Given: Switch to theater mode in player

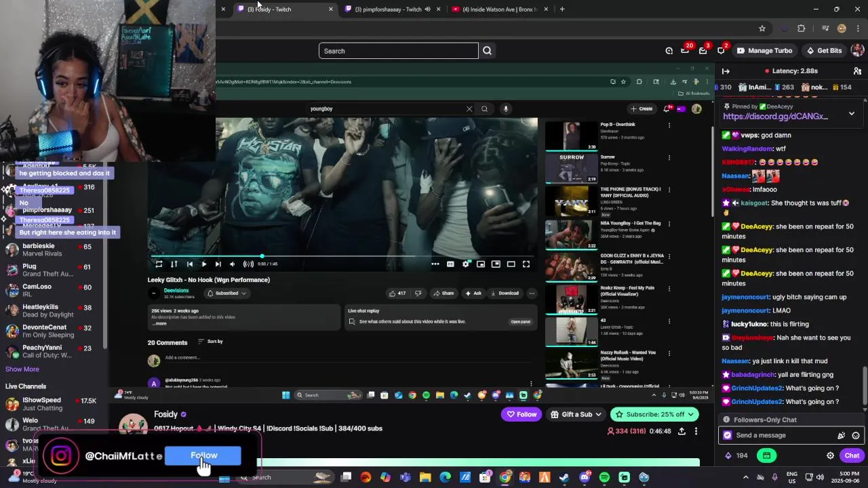Looking at the screenshot, I should [511, 264].
